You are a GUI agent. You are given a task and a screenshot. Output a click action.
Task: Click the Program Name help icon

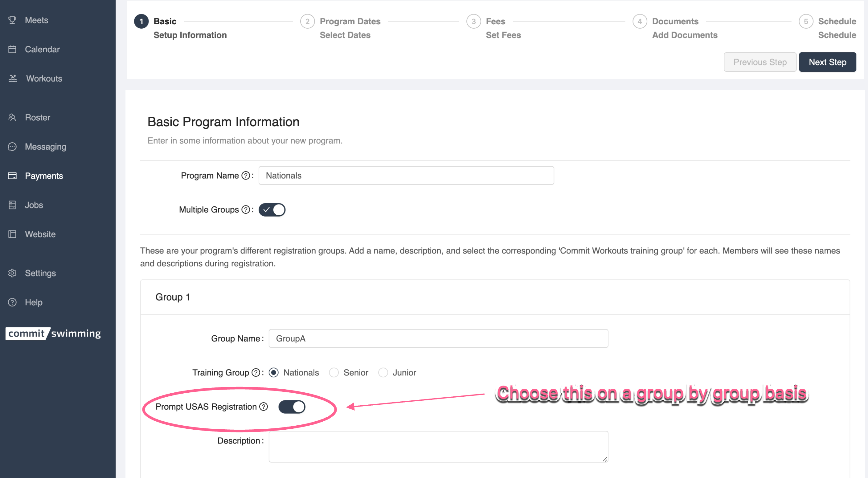[x=246, y=176]
